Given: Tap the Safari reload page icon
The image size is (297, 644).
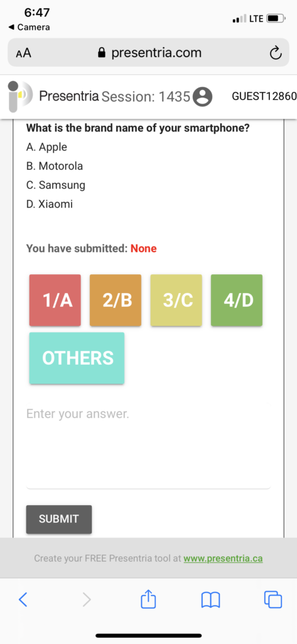Looking at the screenshot, I should point(276,53).
